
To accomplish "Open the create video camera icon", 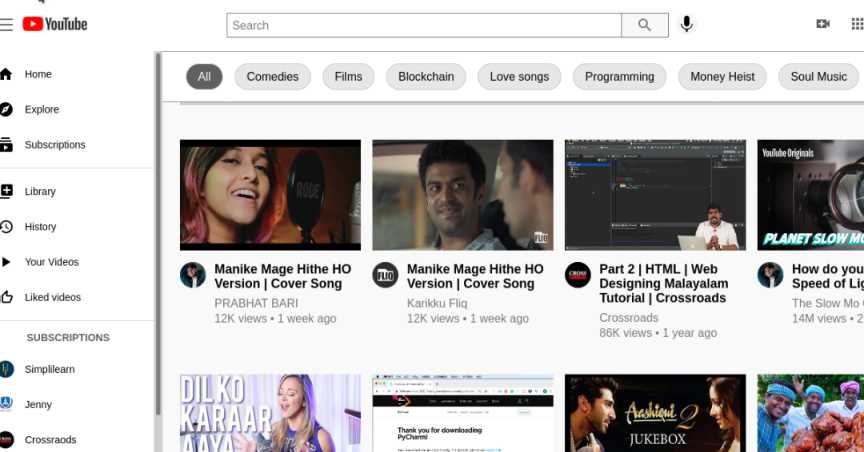I will [x=823, y=24].
